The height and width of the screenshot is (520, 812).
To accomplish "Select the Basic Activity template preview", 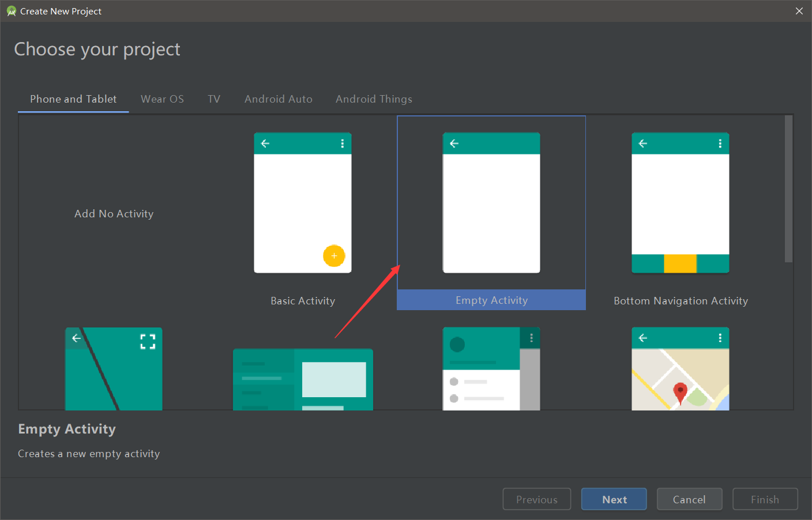I will point(302,203).
